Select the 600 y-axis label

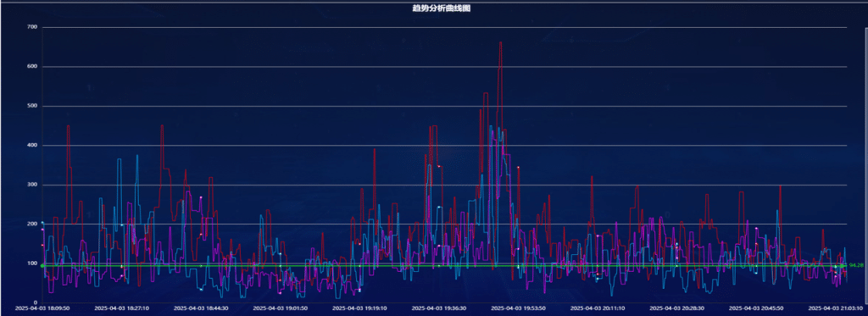tap(31, 66)
